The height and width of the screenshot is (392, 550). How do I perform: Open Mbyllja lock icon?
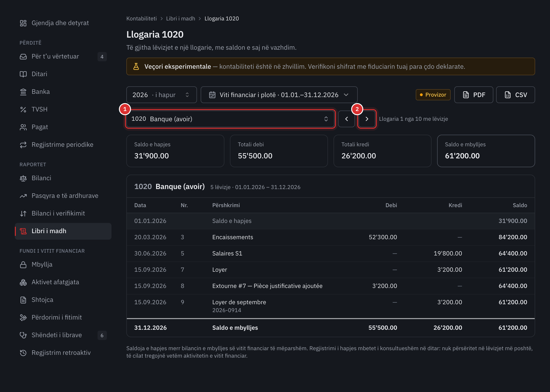pos(23,265)
